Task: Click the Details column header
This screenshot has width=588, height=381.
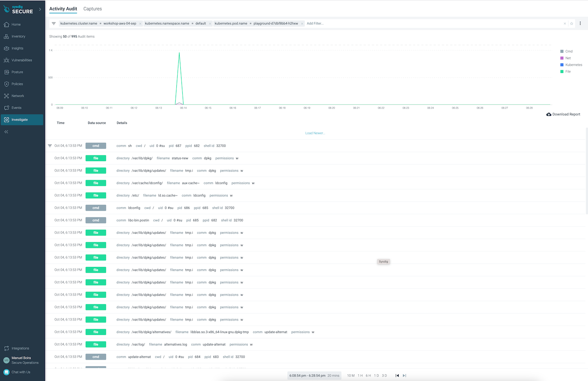Action: pos(122,123)
